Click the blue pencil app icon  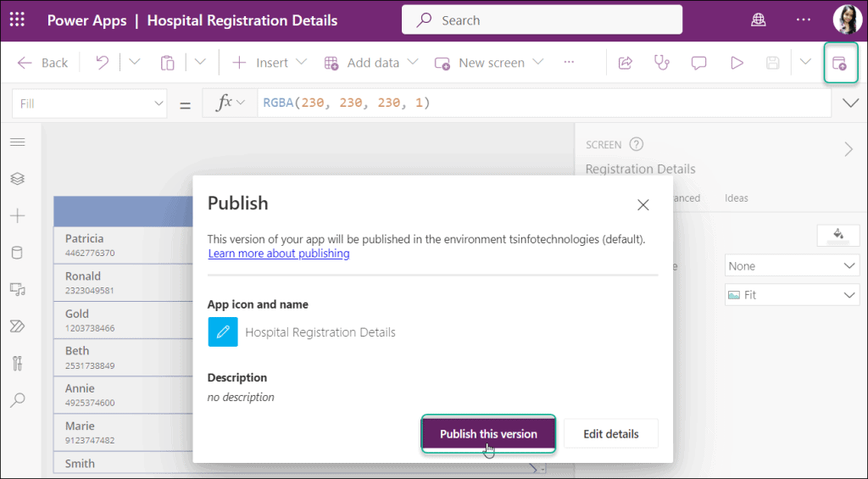pos(223,331)
